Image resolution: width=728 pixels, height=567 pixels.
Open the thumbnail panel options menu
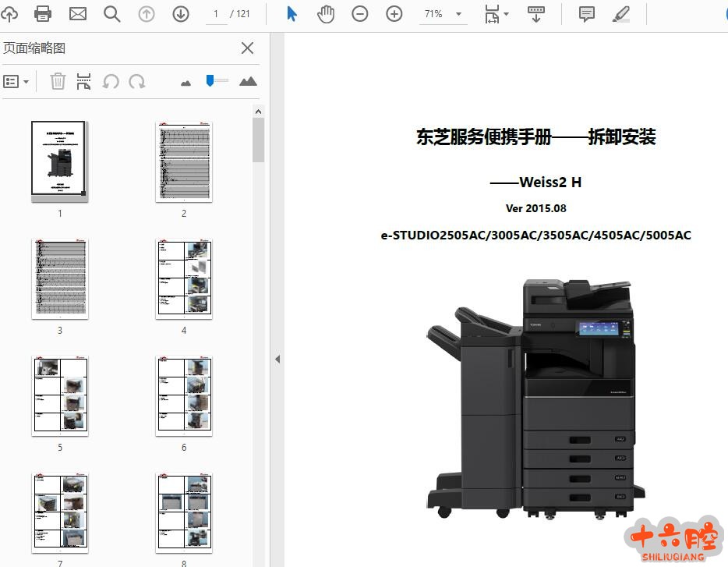tap(16, 82)
